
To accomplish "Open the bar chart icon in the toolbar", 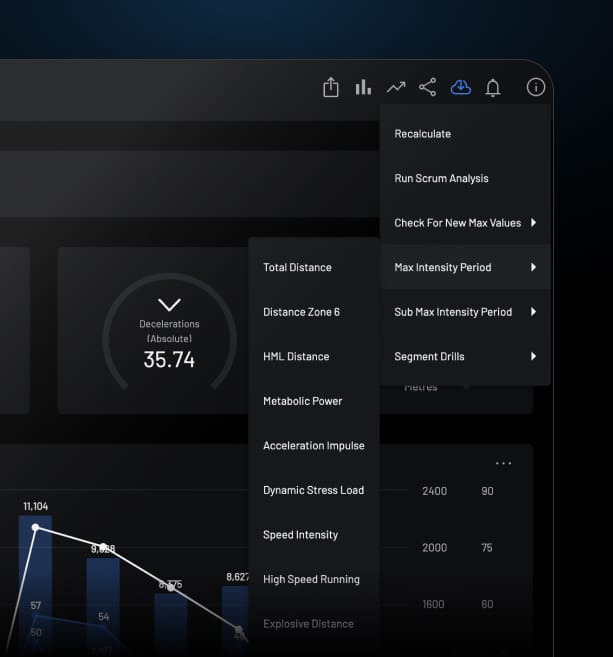I will click(363, 87).
